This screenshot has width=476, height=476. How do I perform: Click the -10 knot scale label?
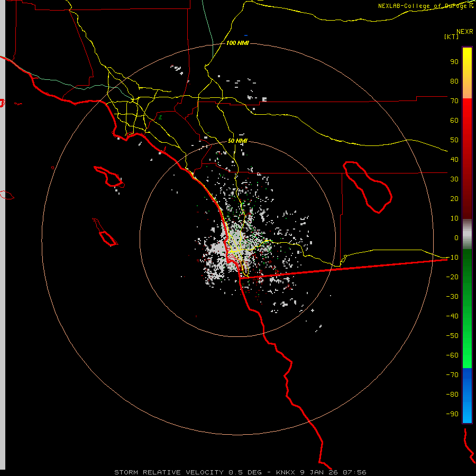pos(452,258)
